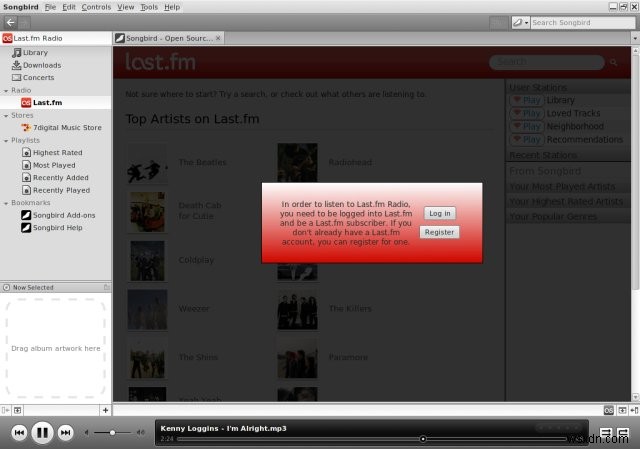Open the File menu
Viewport: 640px width, 449px height.
pyautogui.click(x=50, y=7)
